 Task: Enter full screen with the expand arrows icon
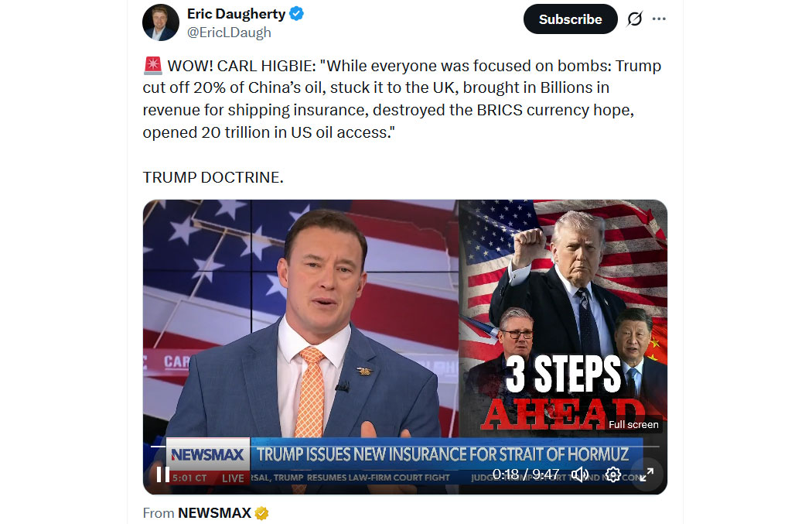tap(647, 474)
